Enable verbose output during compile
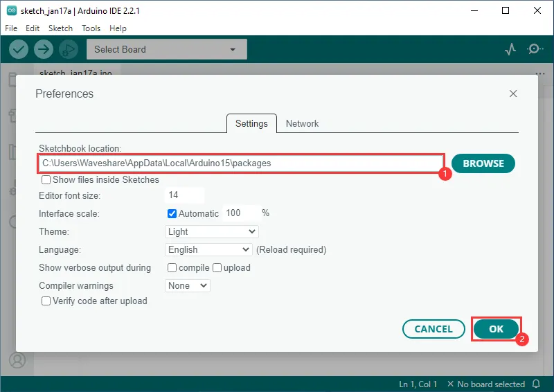Viewport: 554px width, 392px height. click(172, 267)
